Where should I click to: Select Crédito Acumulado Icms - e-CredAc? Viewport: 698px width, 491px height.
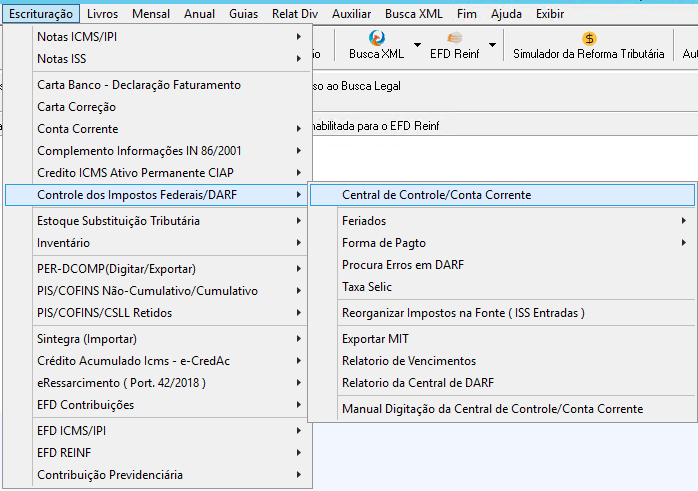[157, 361]
